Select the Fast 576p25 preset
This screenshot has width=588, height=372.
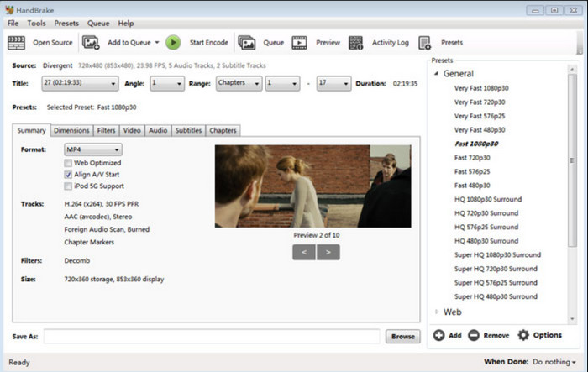point(472,171)
